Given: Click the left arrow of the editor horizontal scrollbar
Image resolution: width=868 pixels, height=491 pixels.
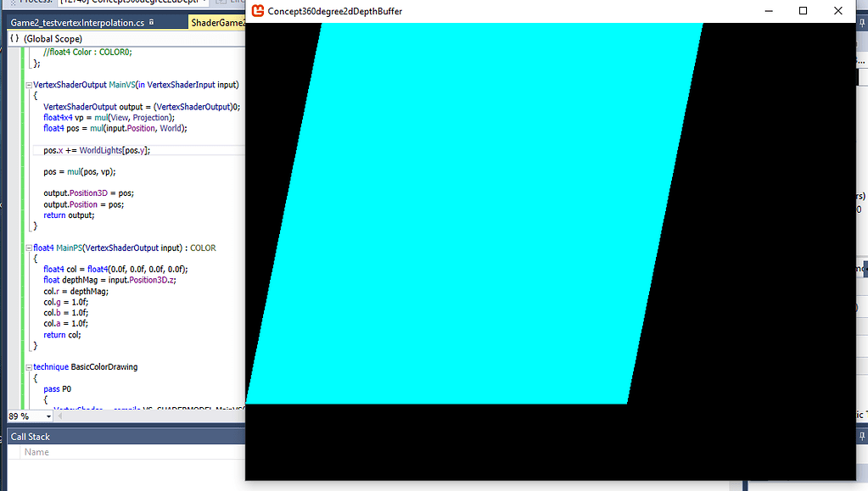Looking at the screenshot, I should [59, 416].
